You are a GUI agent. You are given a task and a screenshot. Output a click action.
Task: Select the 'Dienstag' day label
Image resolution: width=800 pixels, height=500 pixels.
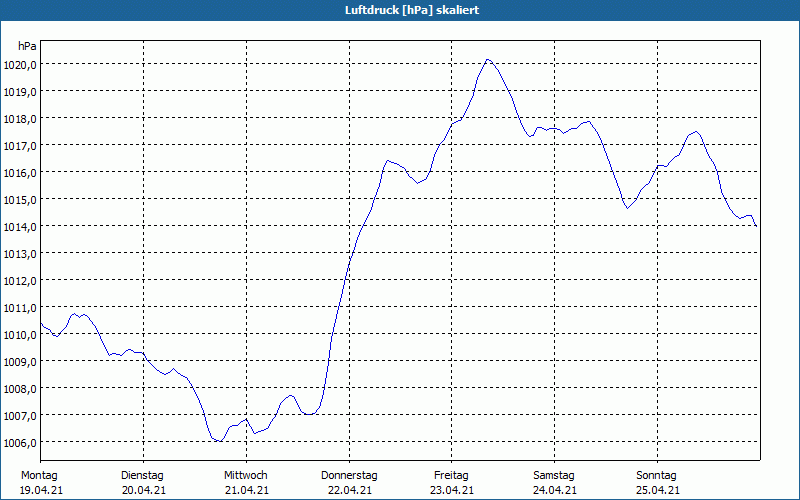(142, 476)
